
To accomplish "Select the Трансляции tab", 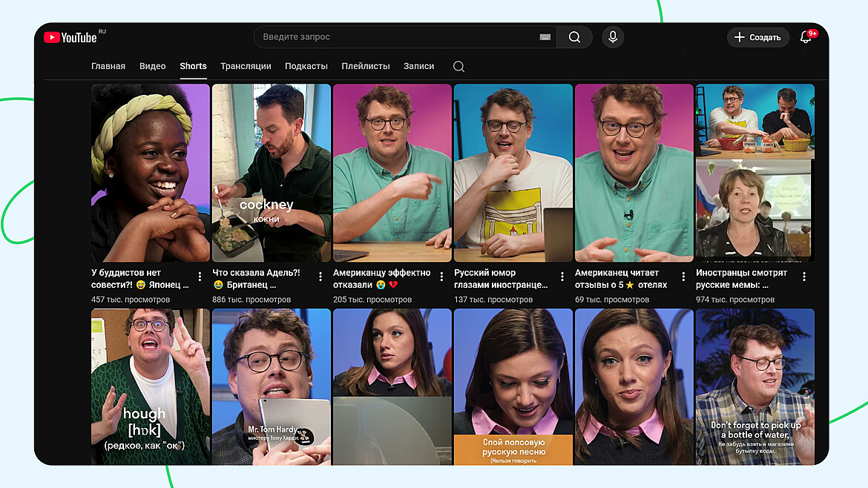I will pos(246,66).
